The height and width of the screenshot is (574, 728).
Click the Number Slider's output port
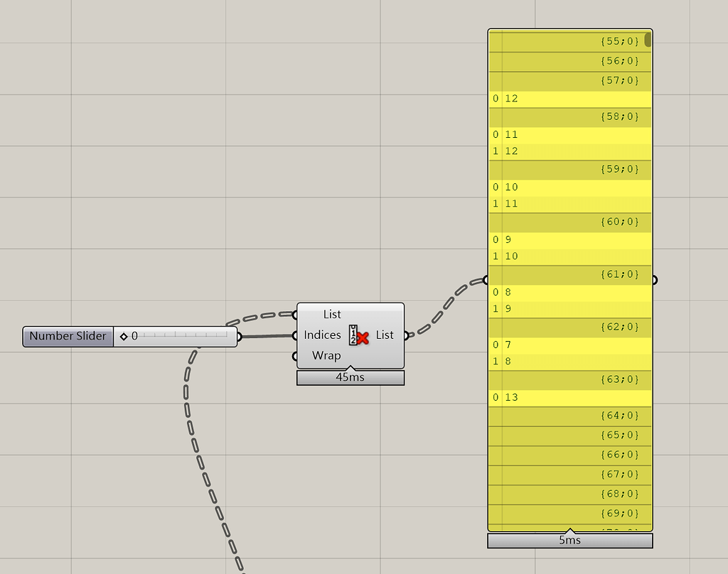click(x=240, y=336)
